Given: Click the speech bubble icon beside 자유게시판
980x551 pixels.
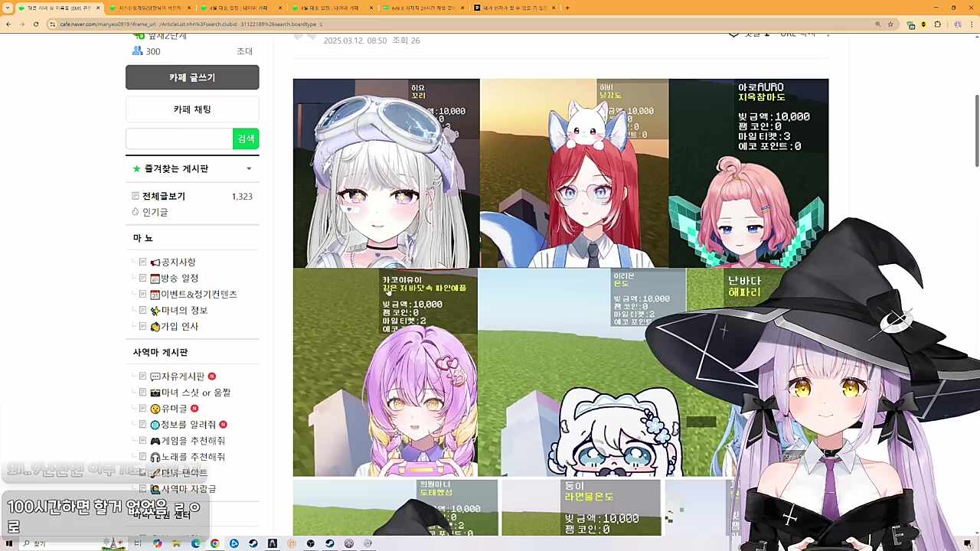Looking at the screenshot, I should coord(155,377).
